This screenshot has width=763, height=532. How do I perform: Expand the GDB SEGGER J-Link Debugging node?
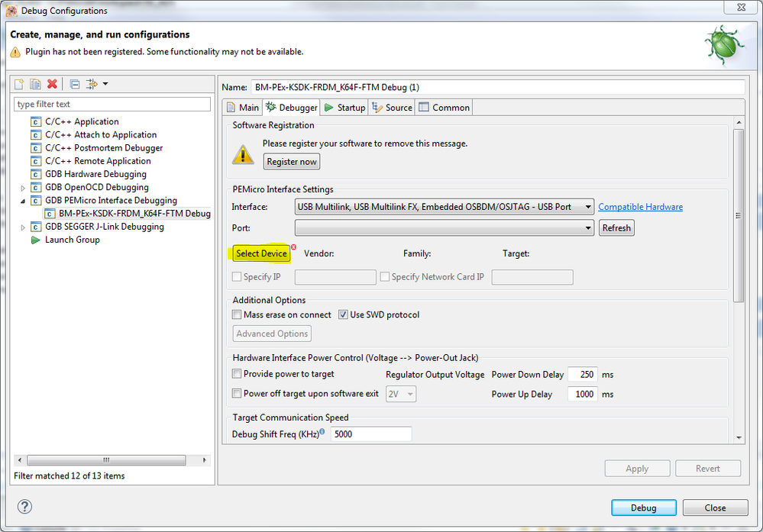click(x=23, y=227)
